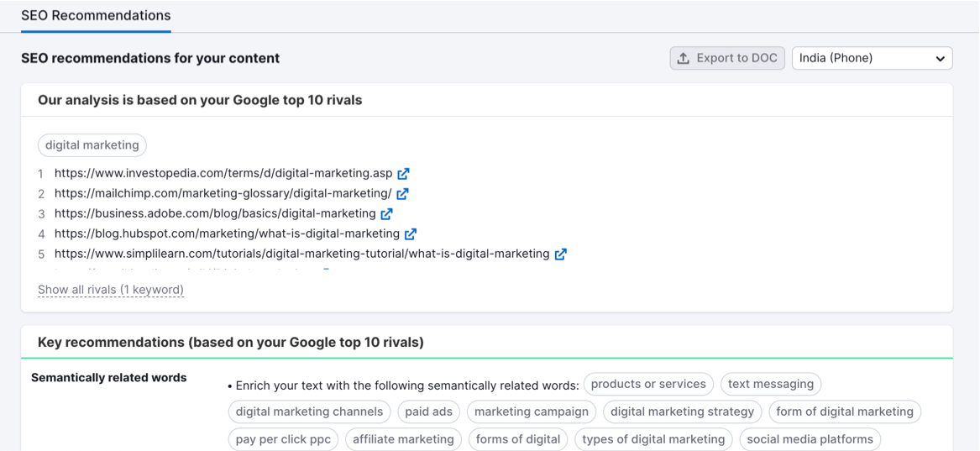Click the social media platforms tag
Screen dimensions: 980x451
click(810, 439)
